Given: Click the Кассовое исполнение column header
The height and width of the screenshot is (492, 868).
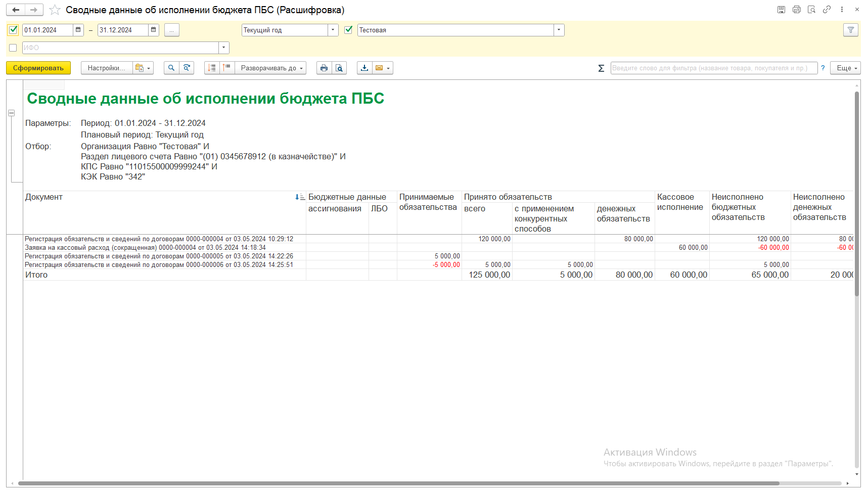Looking at the screenshot, I should coord(680,202).
